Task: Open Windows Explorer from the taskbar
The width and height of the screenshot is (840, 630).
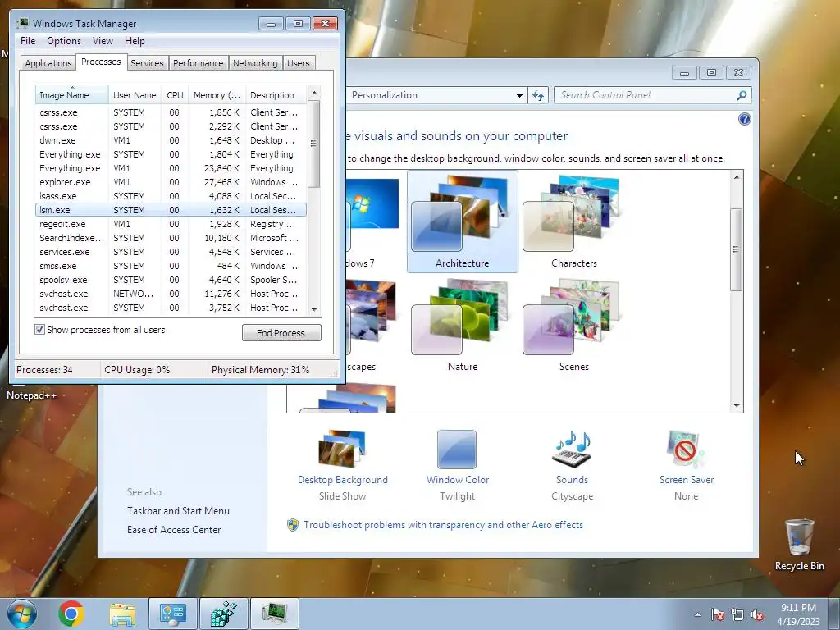Action: (122, 614)
